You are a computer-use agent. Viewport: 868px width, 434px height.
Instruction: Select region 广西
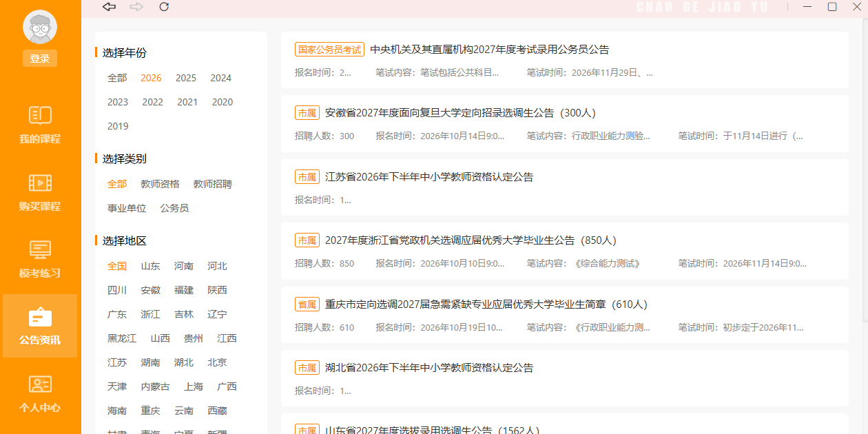click(227, 386)
